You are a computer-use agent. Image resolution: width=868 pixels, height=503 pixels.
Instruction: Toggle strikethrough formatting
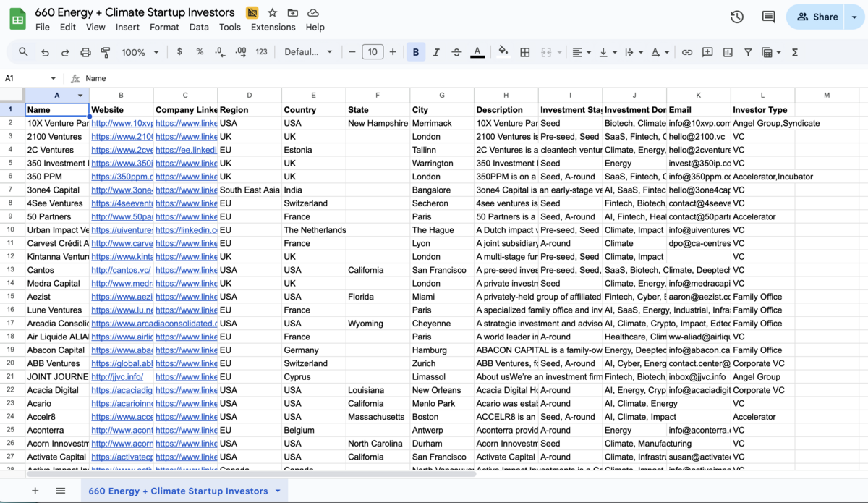tap(456, 52)
